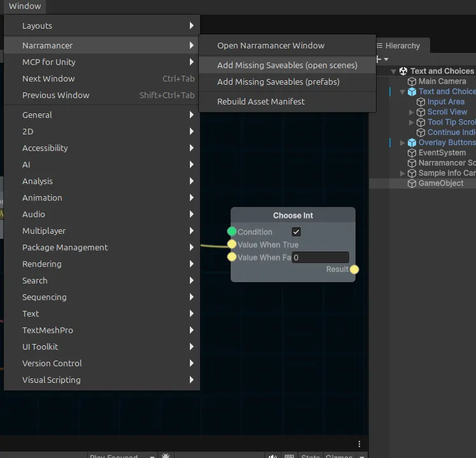The image size is (476, 458).
Task: Expand the Overlay Buttons tree arrow
Action: (403, 143)
